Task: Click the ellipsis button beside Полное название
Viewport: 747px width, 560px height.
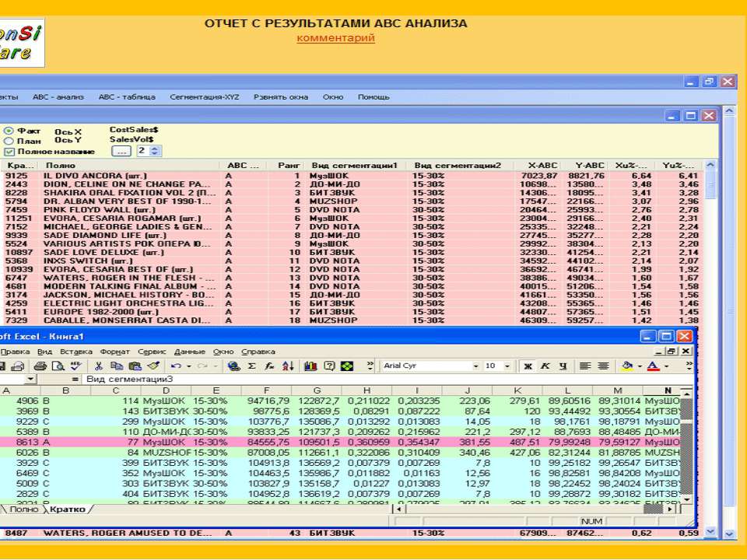Action: tap(121, 152)
